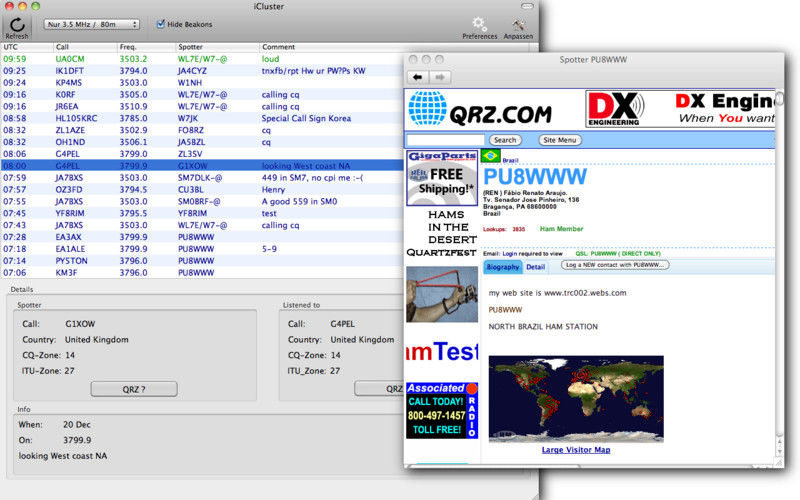800x500 pixels.
Task: Open the Associated Radio toll free ad
Action: 442,410
